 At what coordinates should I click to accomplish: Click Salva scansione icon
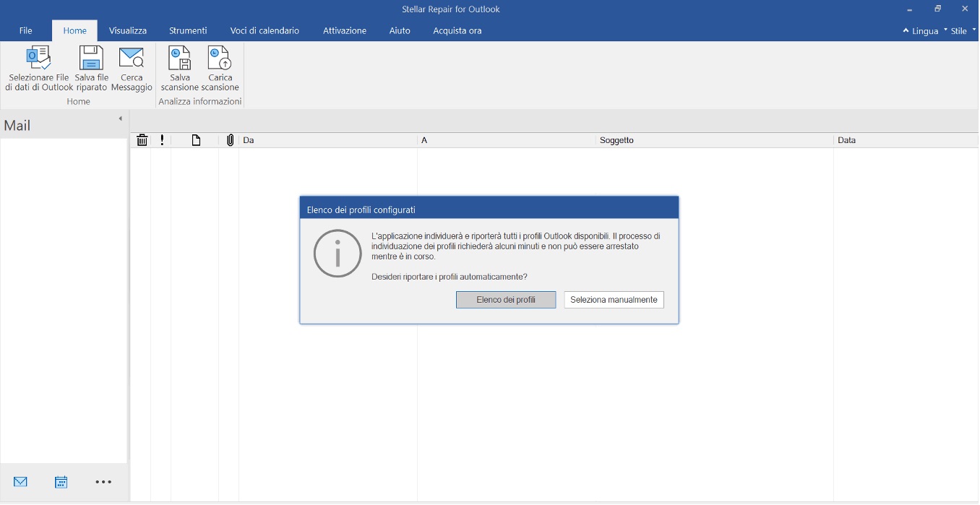(x=179, y=58)
